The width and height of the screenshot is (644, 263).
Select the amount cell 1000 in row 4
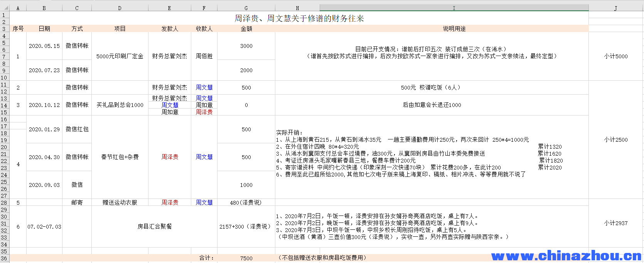click(246, 185)
